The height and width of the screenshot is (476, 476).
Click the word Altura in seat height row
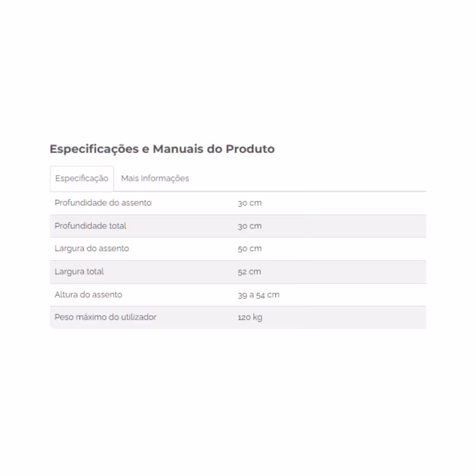tap(66, 295)
